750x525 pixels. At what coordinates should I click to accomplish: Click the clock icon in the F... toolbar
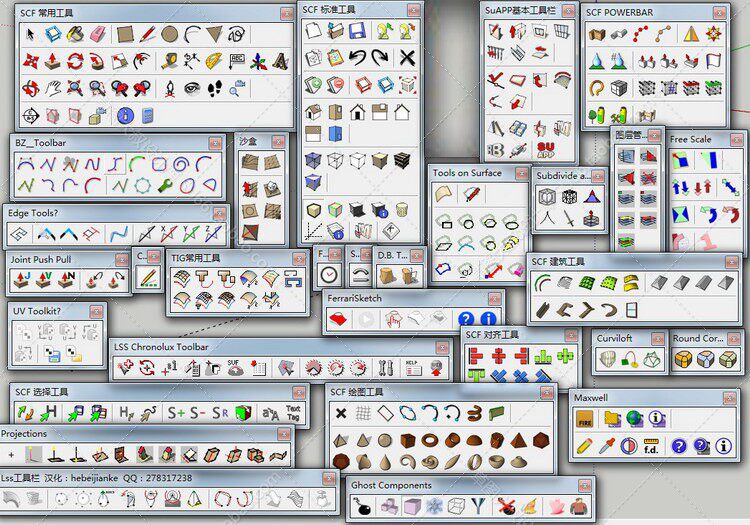click(329, 275)
